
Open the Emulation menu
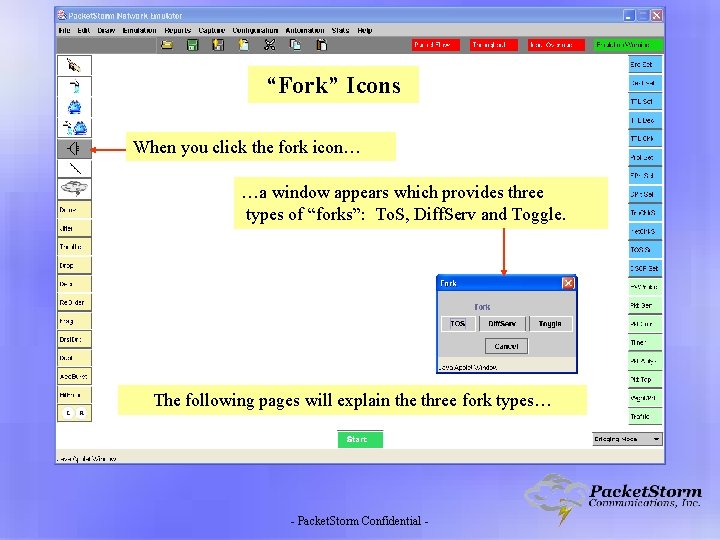(x=139, y=30)
